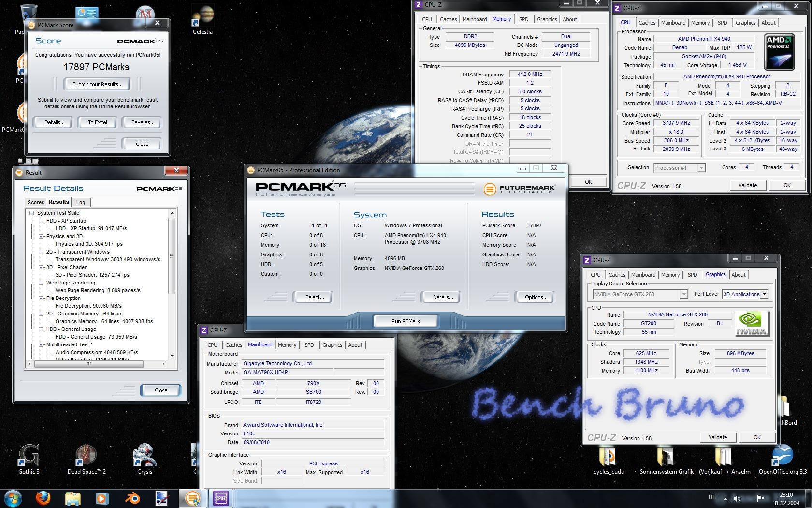
Task: Collapse the File Decryption node
Action: pyautogui.click(x=41, y=298)
